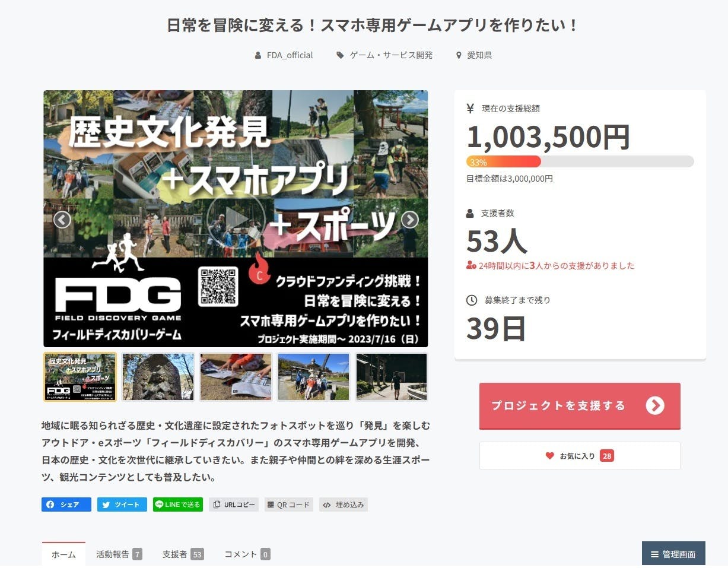Open the 管理画面 management menu
The height and width of the screenshot is (568, 728).
tap(673, 554)
